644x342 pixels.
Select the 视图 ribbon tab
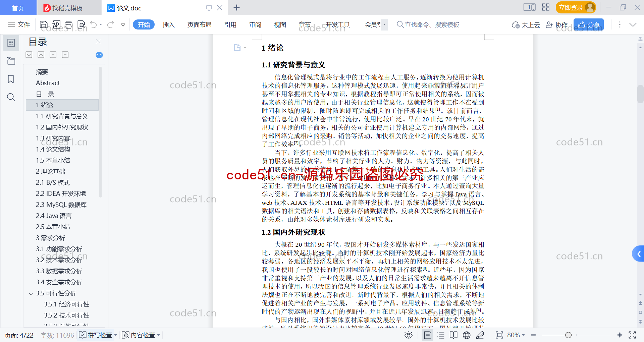(280, 24)
